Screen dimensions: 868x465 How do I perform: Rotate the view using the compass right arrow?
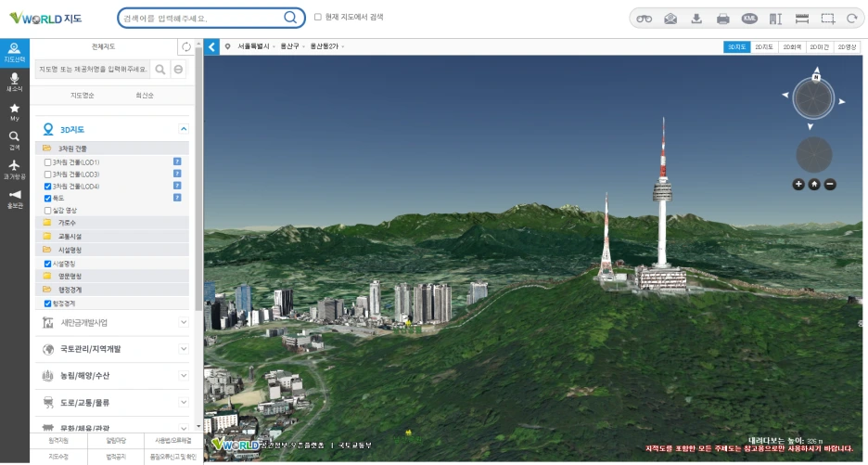click(842, 101)
